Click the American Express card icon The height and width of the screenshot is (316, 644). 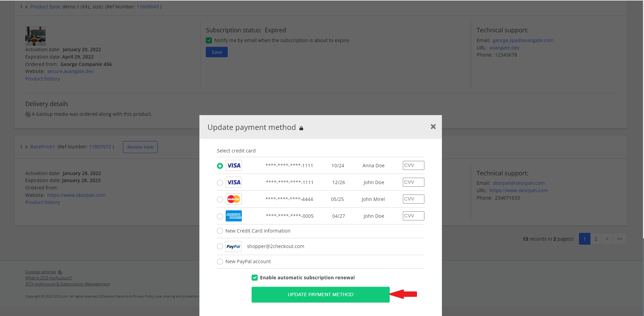tap(233, 216)
